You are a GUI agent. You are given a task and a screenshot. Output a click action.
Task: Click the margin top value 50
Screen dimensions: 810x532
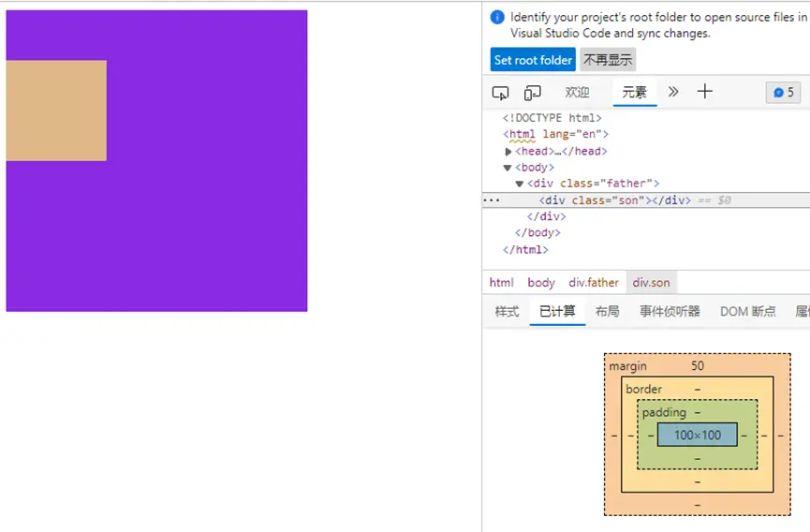698,366
